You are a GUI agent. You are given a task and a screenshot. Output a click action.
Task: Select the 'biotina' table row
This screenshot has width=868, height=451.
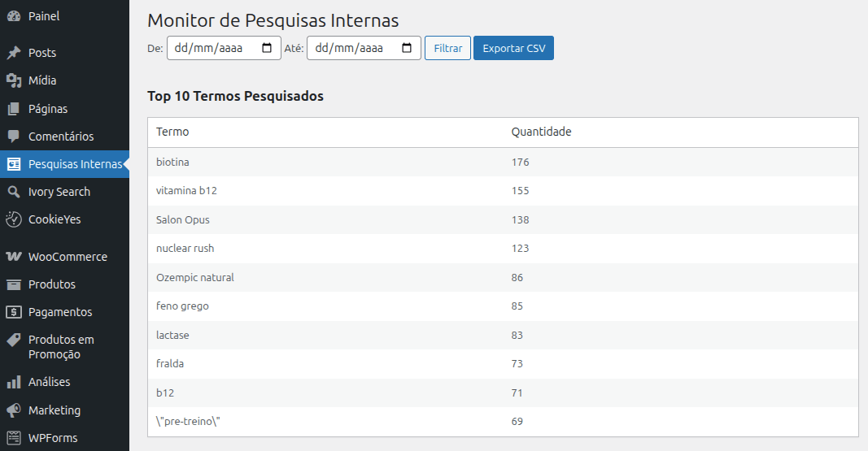point(502,162)
